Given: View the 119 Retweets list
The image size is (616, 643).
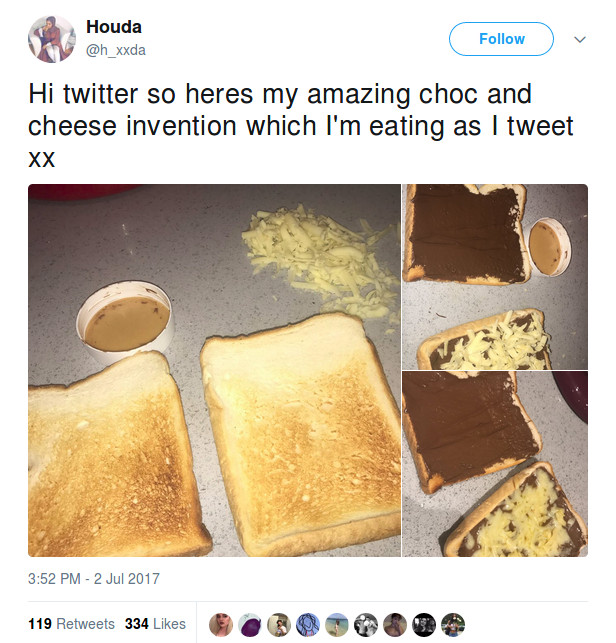Looking at the screenshot, I should [71, 624].
